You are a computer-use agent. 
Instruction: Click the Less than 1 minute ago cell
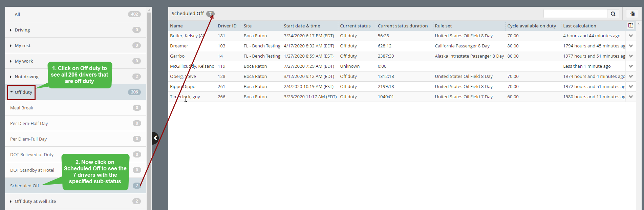point(587,66)
